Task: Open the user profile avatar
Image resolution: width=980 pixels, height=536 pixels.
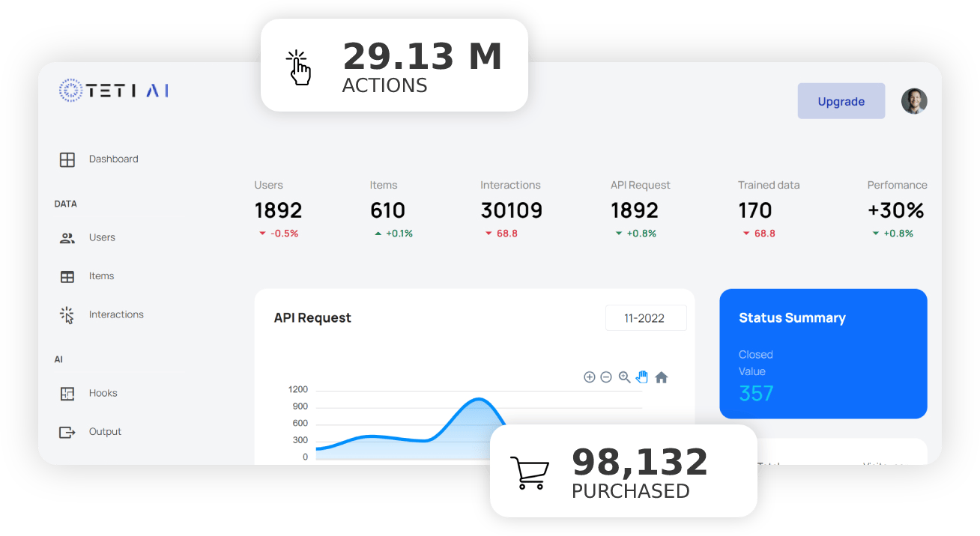Action: (x=914, y=101)
